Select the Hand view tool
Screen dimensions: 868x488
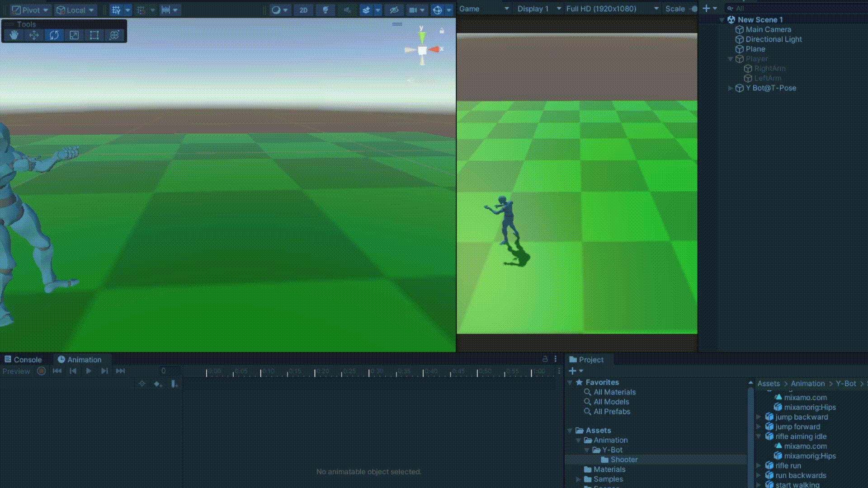coord(14,35)
